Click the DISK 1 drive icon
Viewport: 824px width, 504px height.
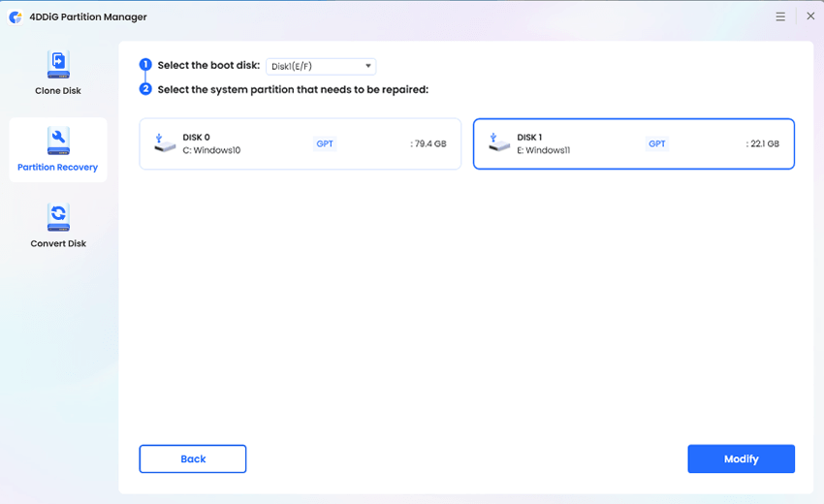499,142
